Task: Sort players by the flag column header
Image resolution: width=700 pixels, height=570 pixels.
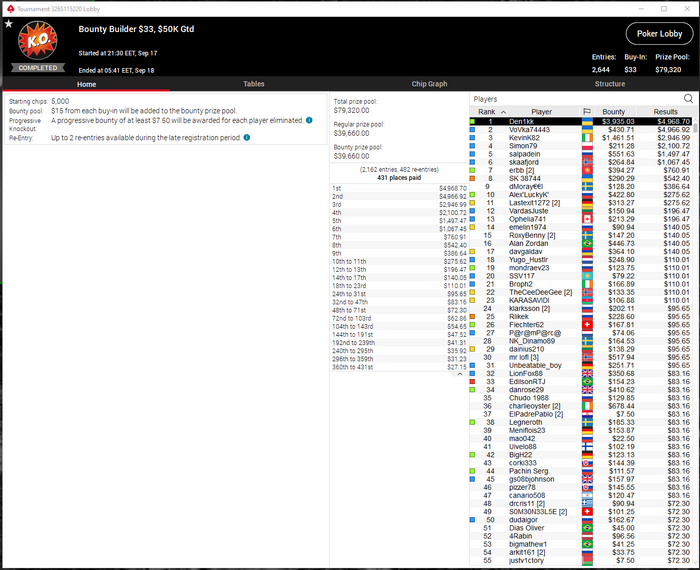Action: (x=587, y=111)
